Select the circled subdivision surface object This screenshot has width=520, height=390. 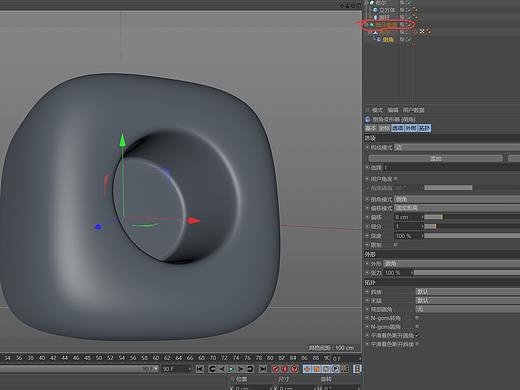pyautogui.click(x=386, y=25)
